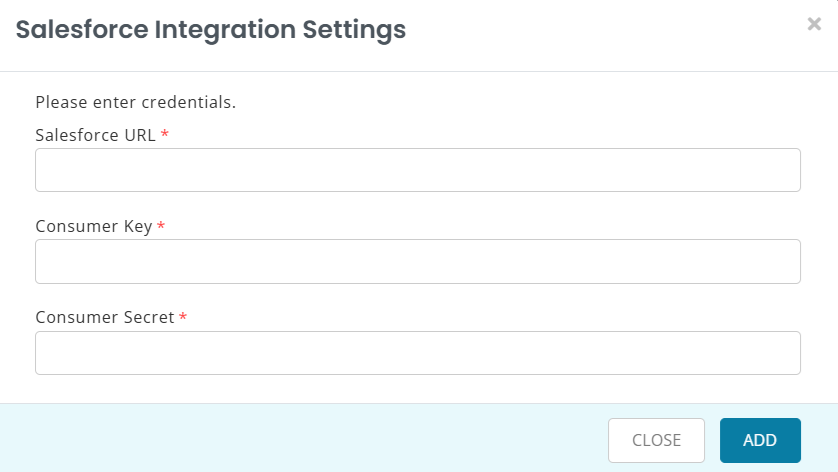Click the "Consumer Key" field label
This screenshot has height=472, width=838.
tap(93, 226)
